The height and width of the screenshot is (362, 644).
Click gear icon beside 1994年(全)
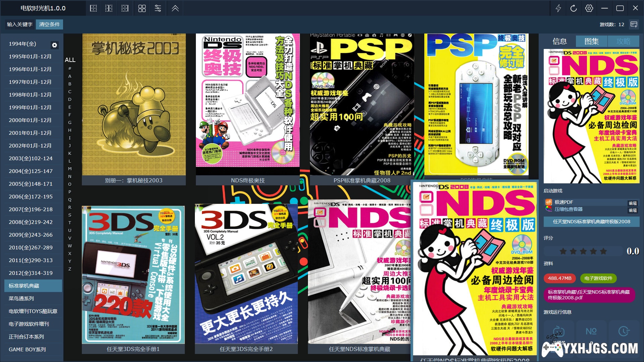pyautogui.click(x=54, y=45)
